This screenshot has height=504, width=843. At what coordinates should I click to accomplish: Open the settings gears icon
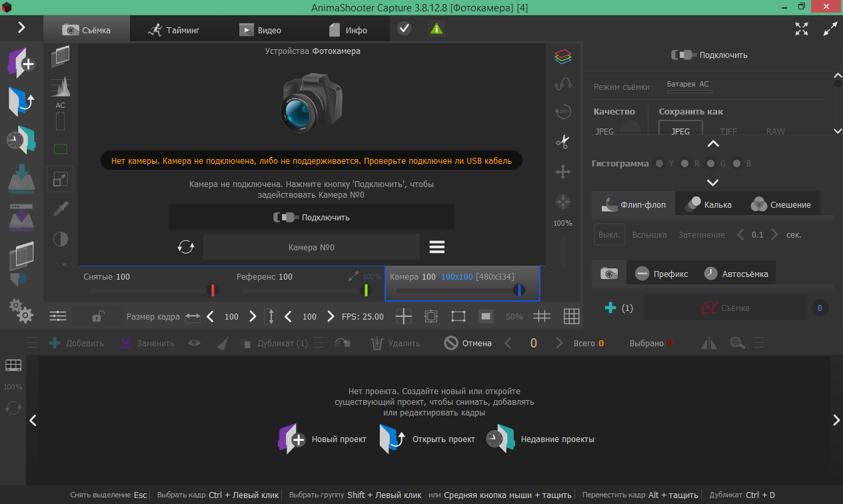[21, 310]
